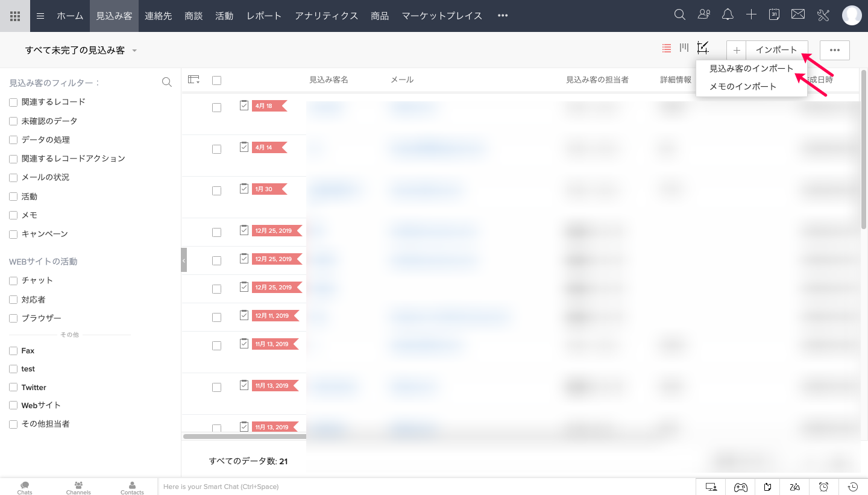Search the lead filters magnifier
868x495 pixels.
pos(167,83)
